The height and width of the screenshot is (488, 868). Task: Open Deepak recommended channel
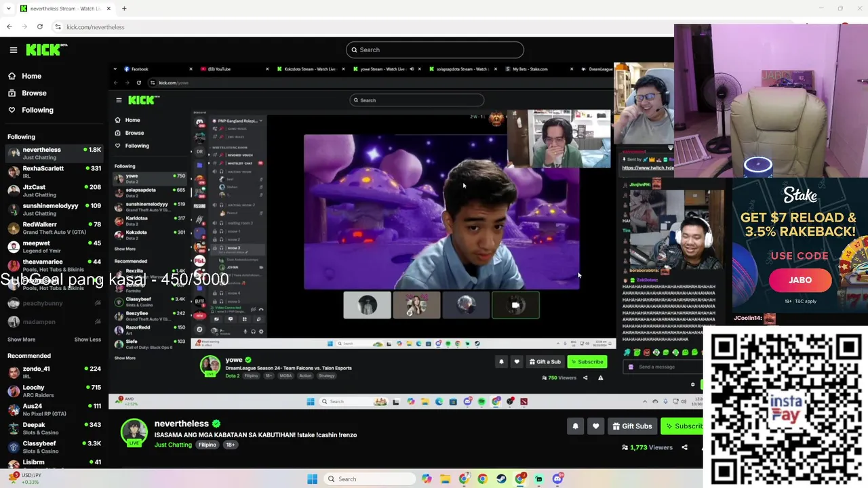coord(54,428)
